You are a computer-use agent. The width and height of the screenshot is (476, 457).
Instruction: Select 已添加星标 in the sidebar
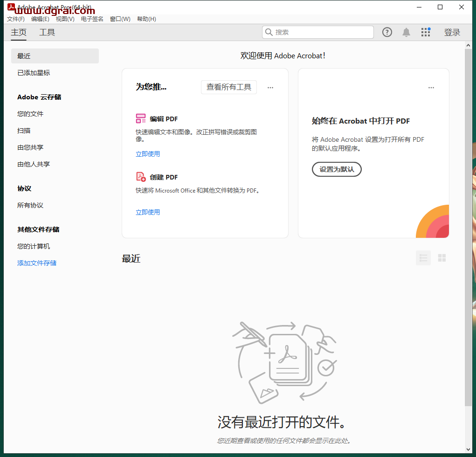(34, 73)
